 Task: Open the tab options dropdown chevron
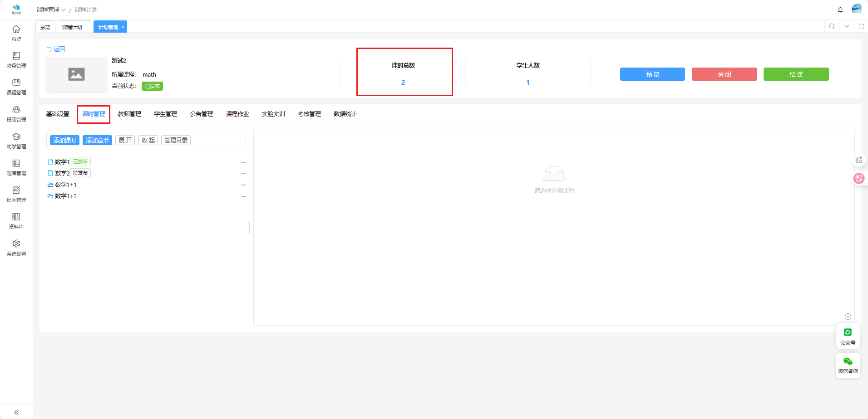[847, 26]
